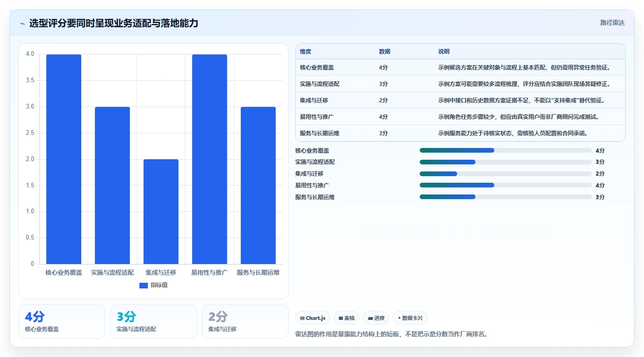Click the 实施与流程适配 cell in the table
Image resolution: width=644 pixels, height=357 pixels.
[x=320, y=84]
